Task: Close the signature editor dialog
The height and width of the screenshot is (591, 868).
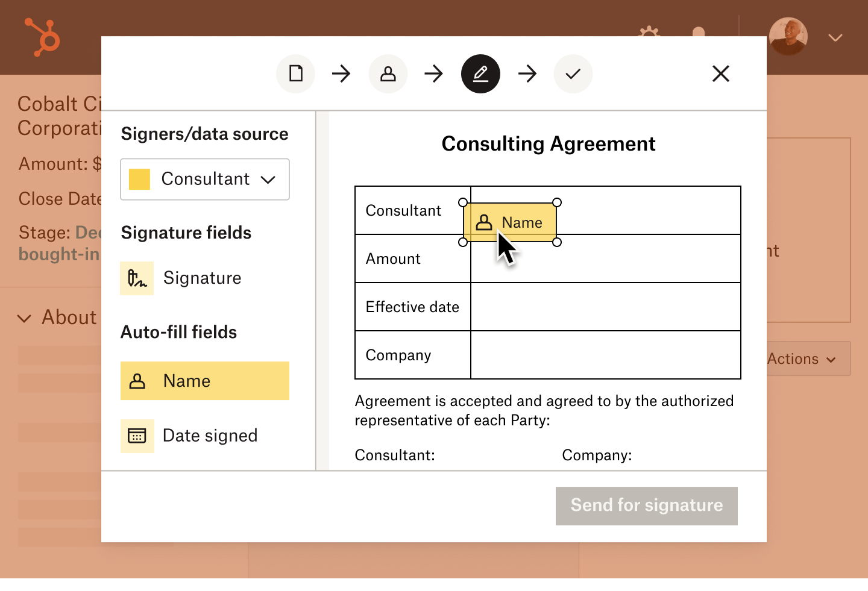Action: (721, 73)
